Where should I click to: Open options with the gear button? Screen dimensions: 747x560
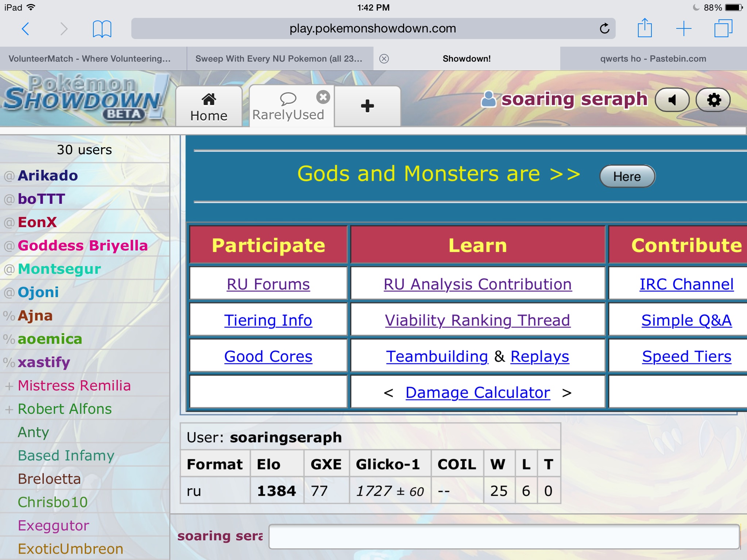pyautogui.click(x=713, y=100)
